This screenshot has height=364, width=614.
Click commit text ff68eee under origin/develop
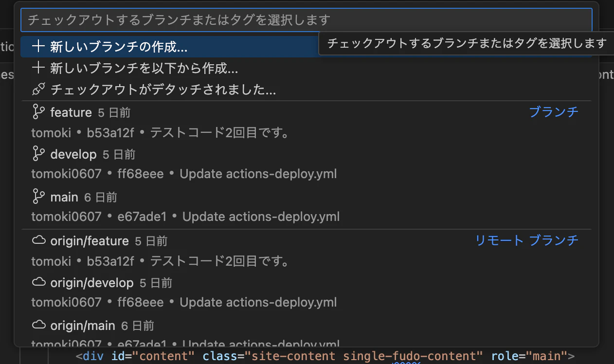click(141, 302)
